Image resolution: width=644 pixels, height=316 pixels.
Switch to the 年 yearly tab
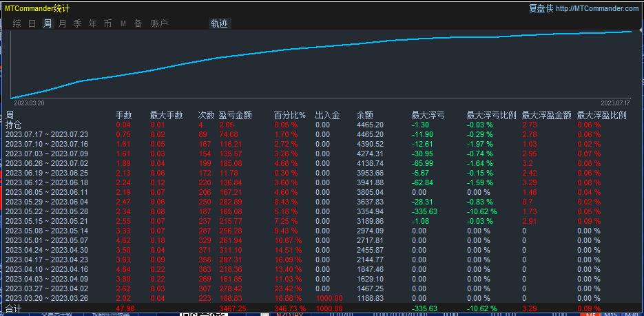coord(93,24)
